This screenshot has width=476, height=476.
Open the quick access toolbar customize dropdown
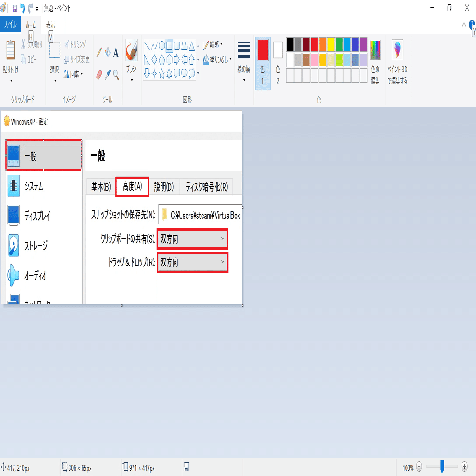pyautogui.click(x=37, y=9)
